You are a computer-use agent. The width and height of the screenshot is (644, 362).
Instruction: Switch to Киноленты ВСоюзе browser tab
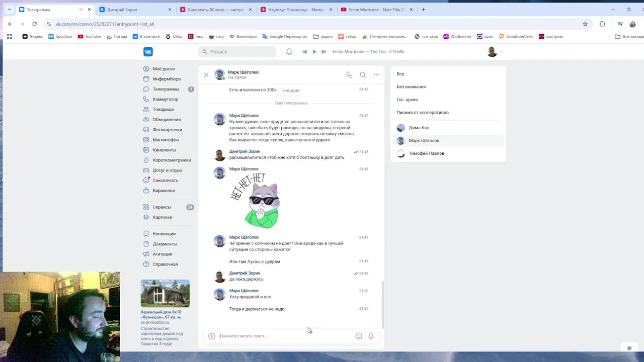coord(215,10)
